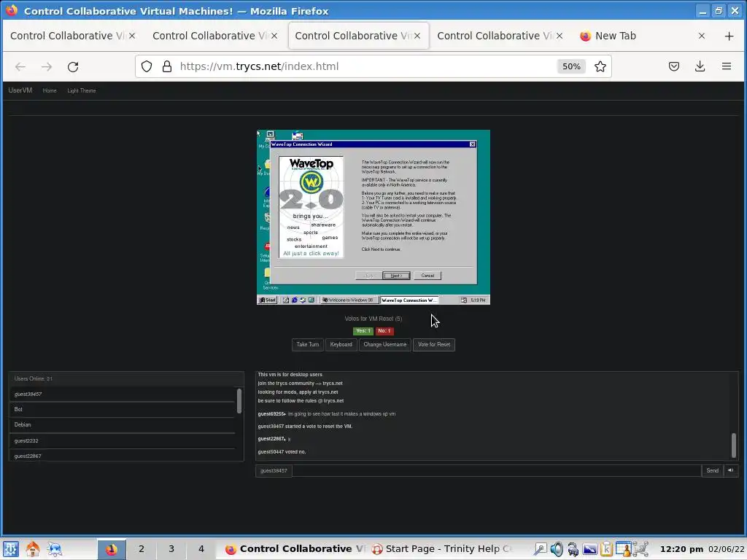747x560 pixels.
Task: Switch to Light Theme
Action: click(82, 90)
